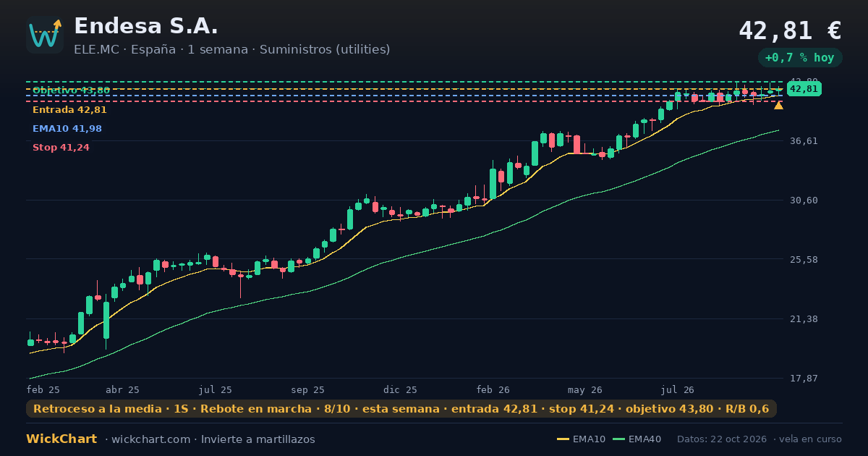Click the vela en curso status text
The height and width of the screenshot is (456, 868).
[x=811, y=439]
